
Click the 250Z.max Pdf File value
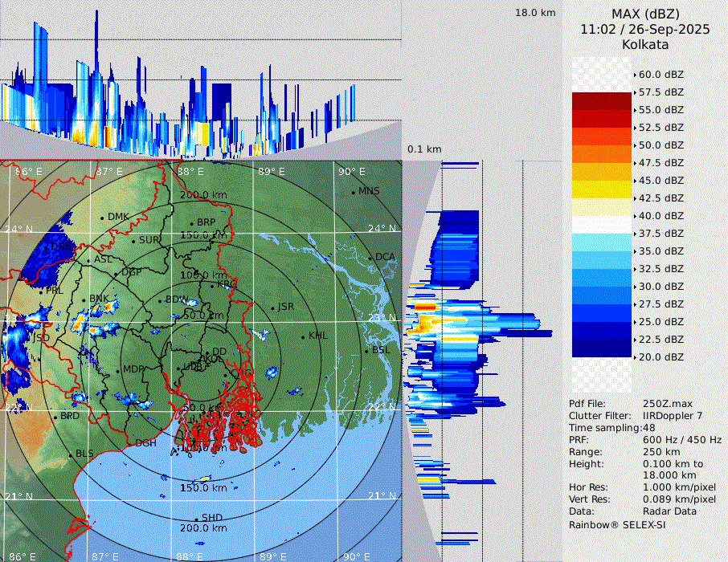click(668, 404)
